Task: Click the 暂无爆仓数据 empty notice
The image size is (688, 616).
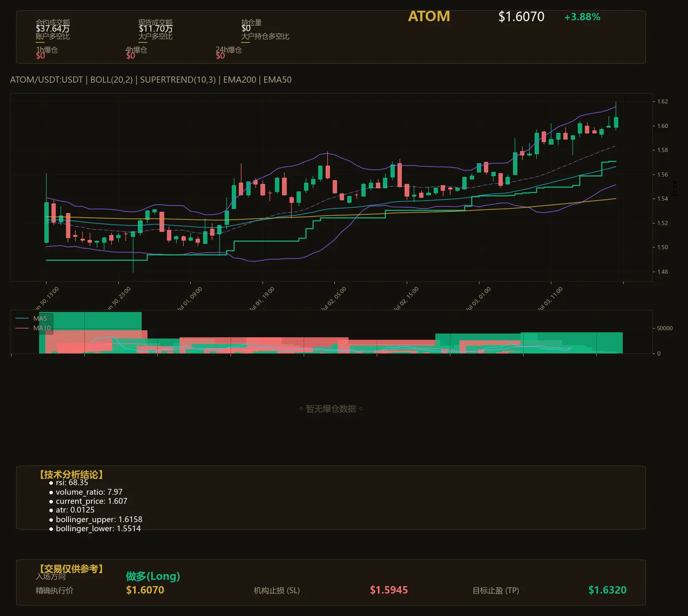Action: (331, 409)
